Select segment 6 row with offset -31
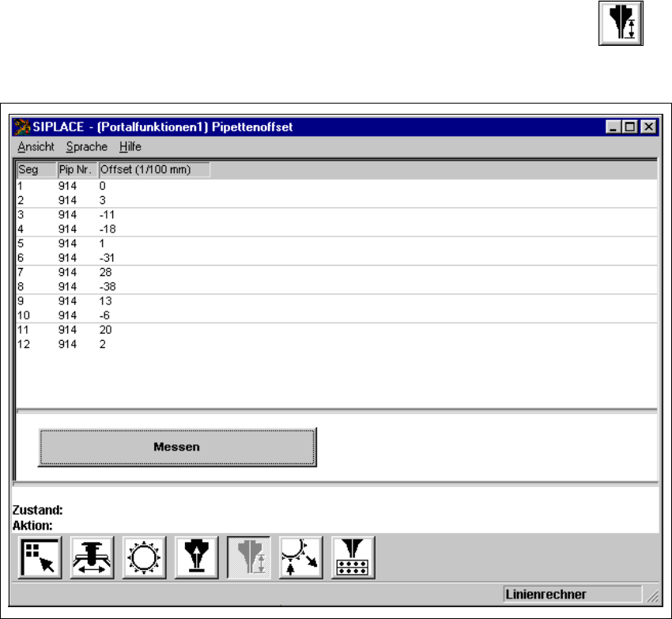The height and width of the screenshot is (619, 672). (x=337, y=258)
